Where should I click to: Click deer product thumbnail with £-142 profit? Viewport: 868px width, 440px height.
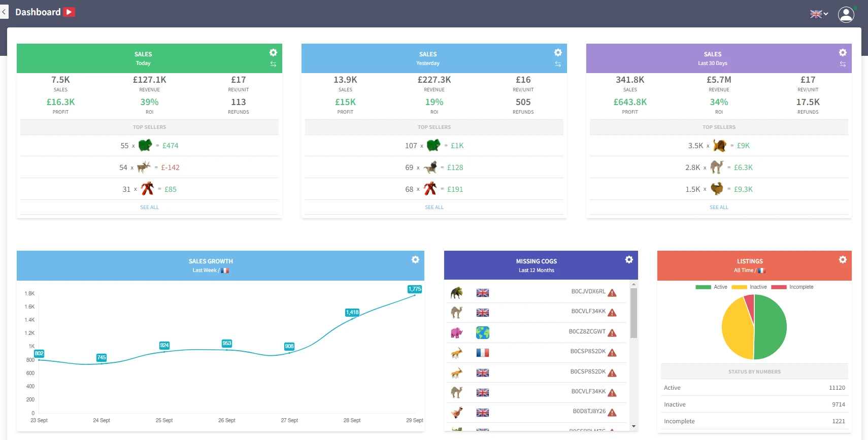pyautogui.click(x=144, y=167)
